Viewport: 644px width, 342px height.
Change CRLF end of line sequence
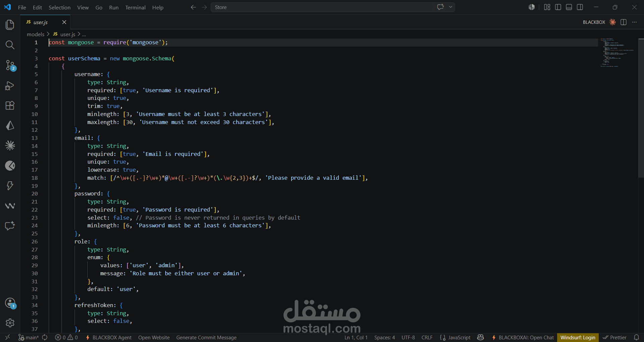click(x=427, y=337)
